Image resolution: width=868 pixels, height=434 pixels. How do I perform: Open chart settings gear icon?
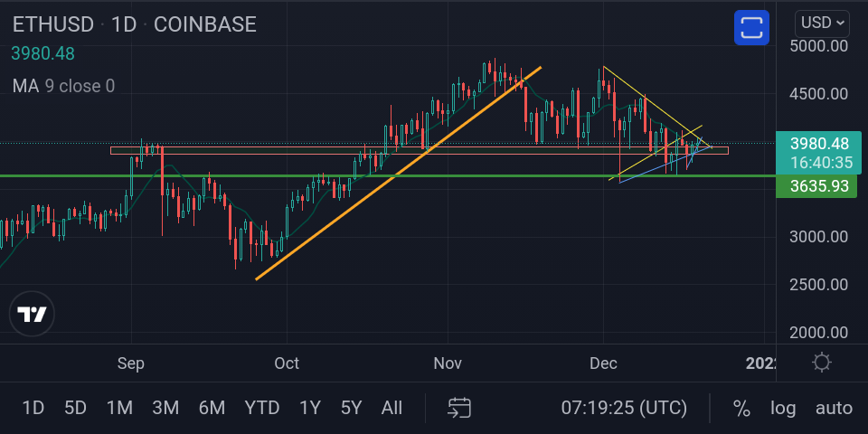[x=822, y=363]
